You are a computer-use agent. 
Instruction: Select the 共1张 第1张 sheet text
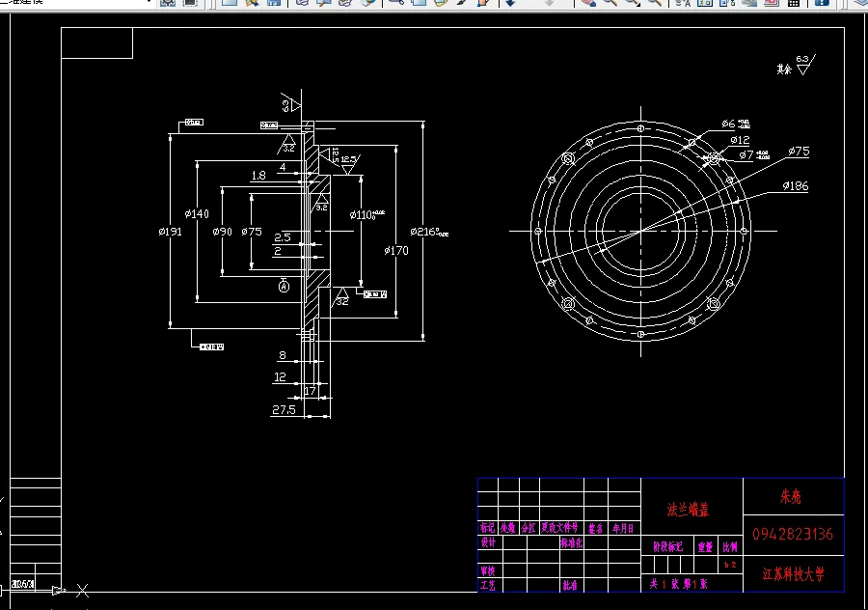pos(679,584)
